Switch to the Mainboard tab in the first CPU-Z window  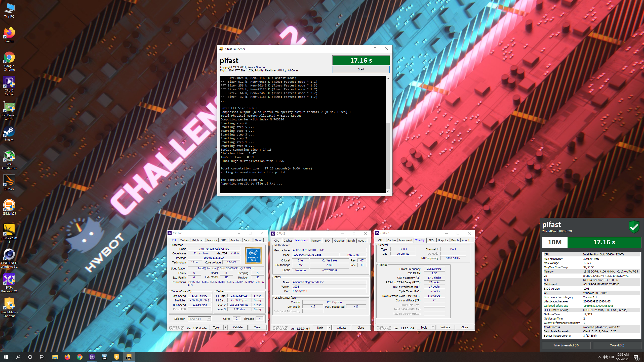coord(198,240)
